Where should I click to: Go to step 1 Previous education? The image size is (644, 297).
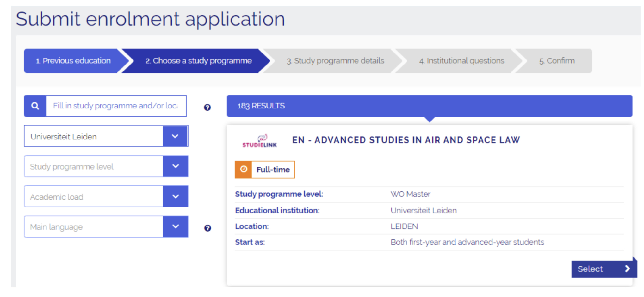tap(73, 61)
